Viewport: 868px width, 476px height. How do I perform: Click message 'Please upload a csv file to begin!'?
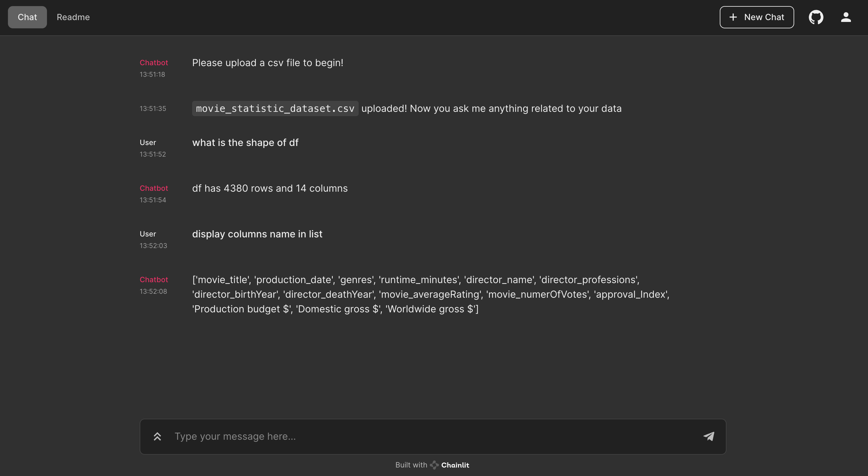point(267,63)
